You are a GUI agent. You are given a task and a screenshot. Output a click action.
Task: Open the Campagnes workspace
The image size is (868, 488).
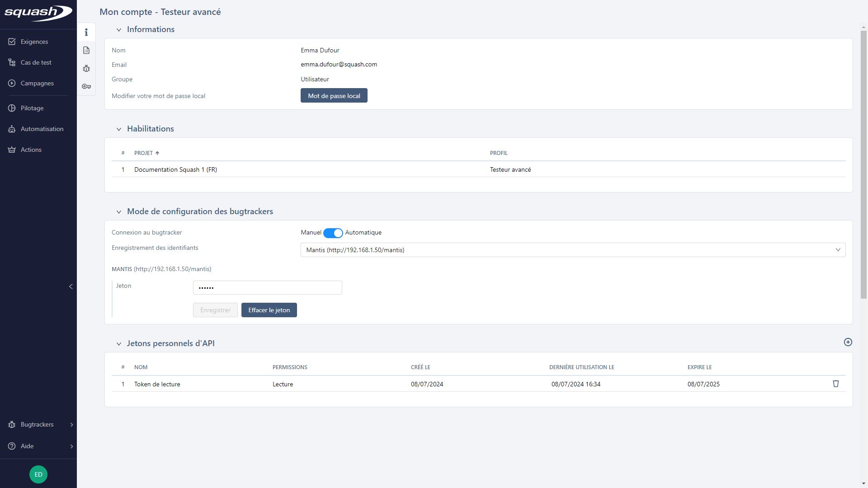pyautogui.click(x=37, y=84)
